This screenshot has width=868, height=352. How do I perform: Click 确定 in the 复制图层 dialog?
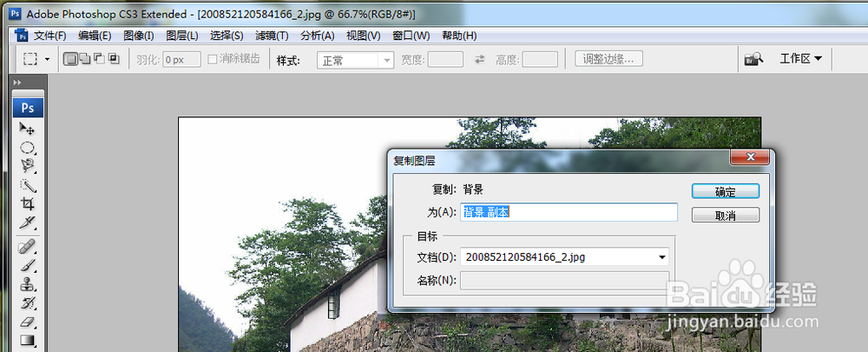coord(725,192)
